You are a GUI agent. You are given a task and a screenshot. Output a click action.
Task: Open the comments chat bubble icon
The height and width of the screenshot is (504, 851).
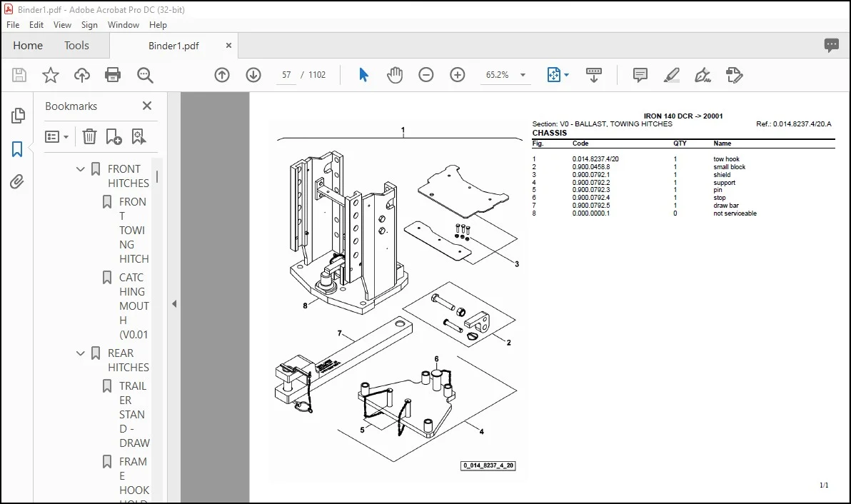click(832, 45)
